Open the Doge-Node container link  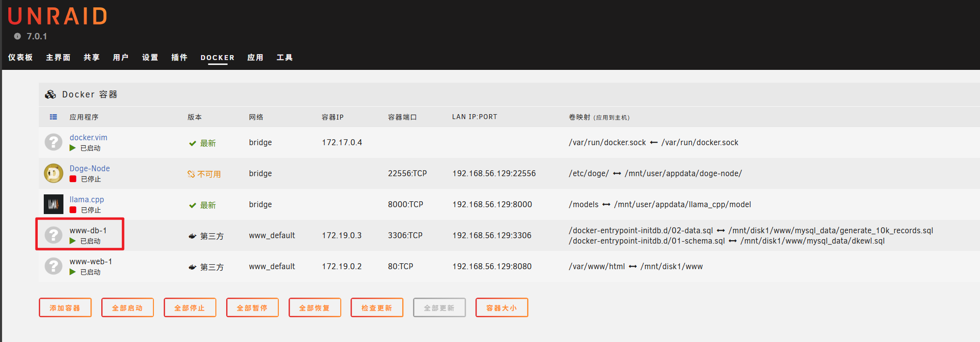89,169
